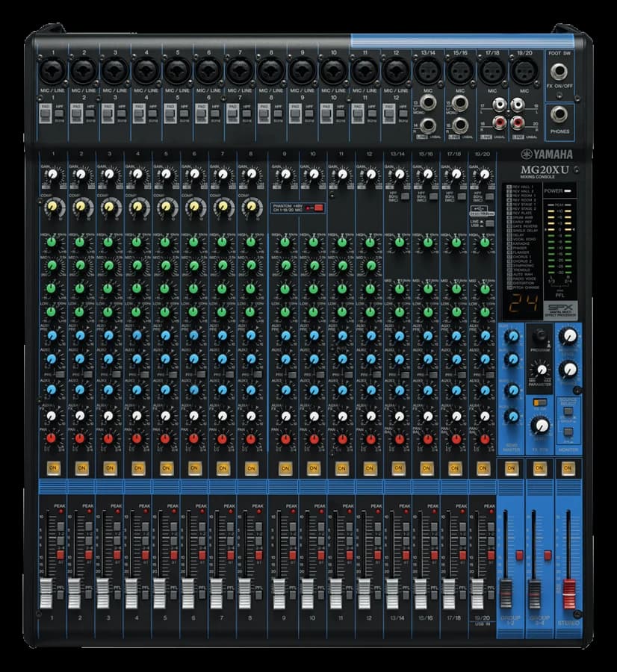Image resolution: width=617 pixels, height=672 pixels.
Task: Click the PFL button on channel 1
Action: click(60, 595)
